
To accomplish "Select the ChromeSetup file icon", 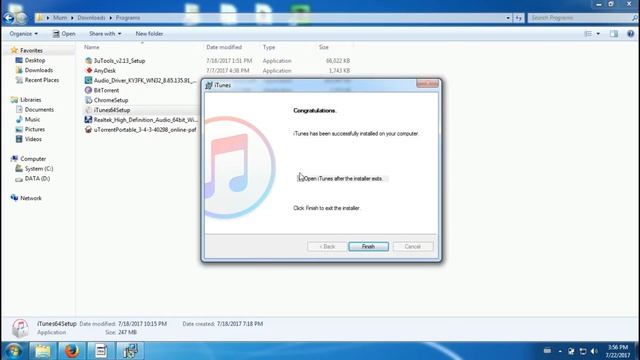I will point(89,100).
